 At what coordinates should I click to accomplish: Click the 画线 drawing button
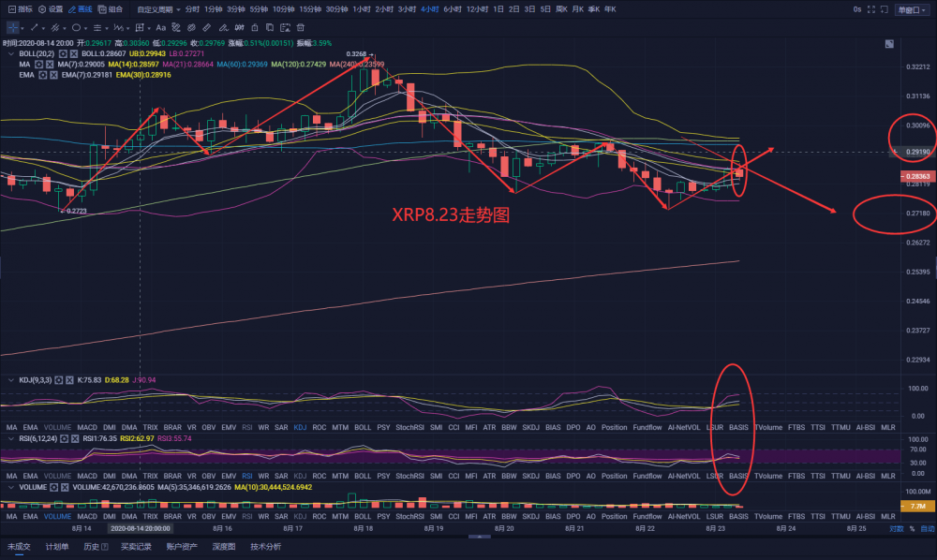[x=80, y=9]
